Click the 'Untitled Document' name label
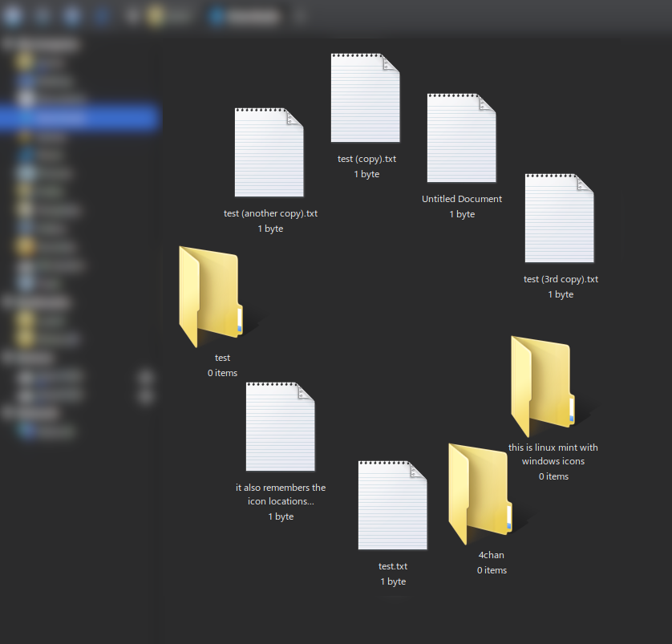The width and height of the screenshot is (672, 644). point(462,199)
